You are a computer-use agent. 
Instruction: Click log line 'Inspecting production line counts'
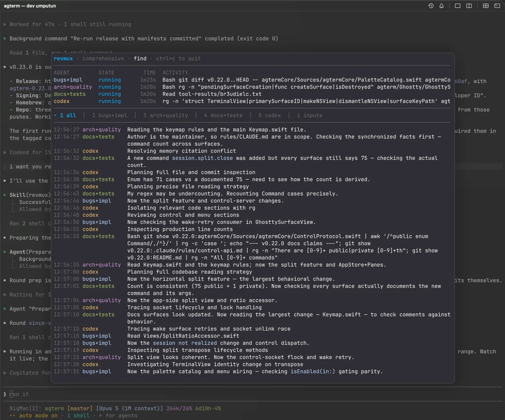pyautogui.click(x=180, y=229)
